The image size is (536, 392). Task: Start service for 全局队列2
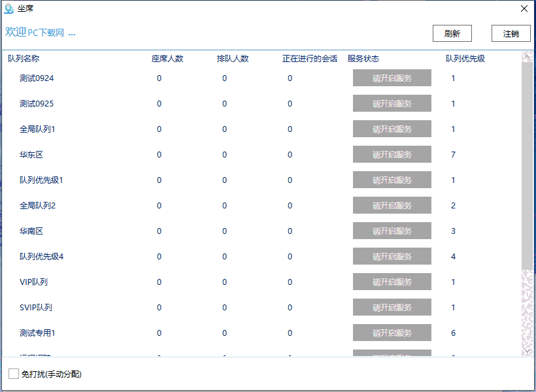[392, 205]
